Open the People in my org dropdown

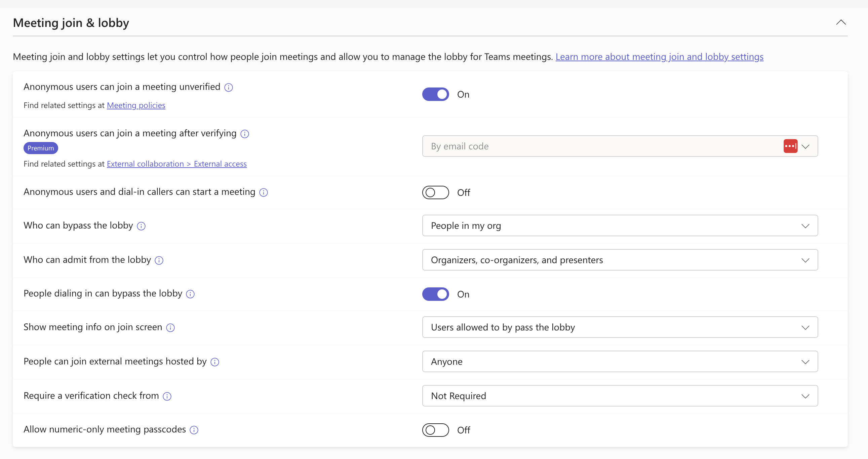620,225
